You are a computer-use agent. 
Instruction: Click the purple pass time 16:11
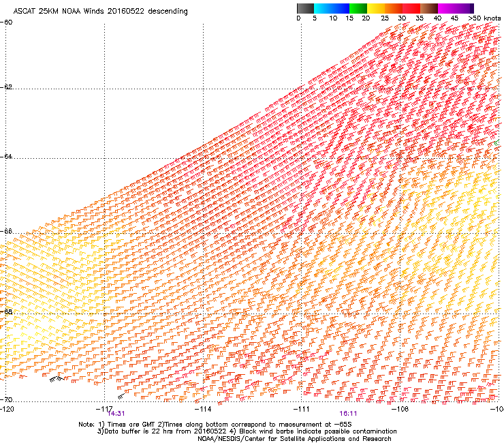348,414
